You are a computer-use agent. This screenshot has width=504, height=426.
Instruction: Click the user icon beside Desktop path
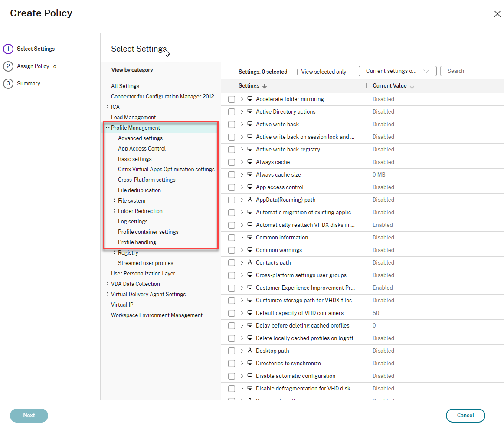coord(250,351)
